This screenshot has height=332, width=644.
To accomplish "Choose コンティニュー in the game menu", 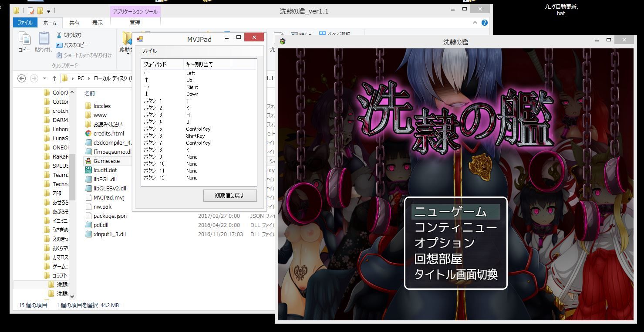I will (455, 227).
